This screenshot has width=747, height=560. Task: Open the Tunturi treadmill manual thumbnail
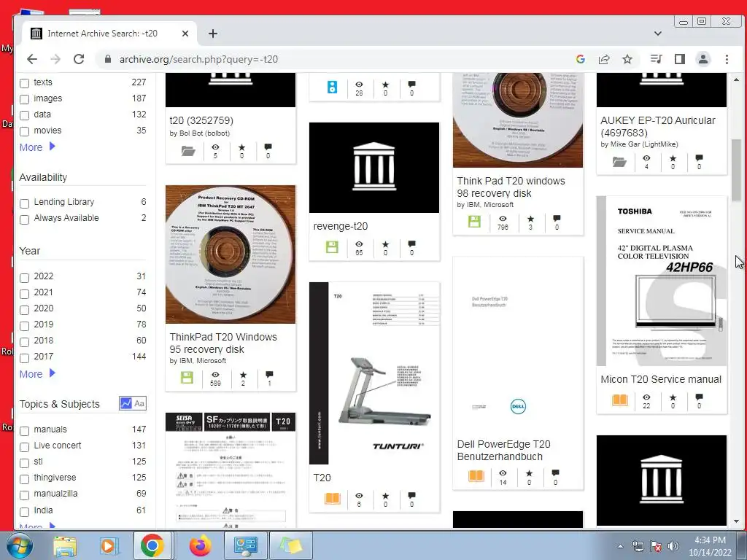point(374,373)
